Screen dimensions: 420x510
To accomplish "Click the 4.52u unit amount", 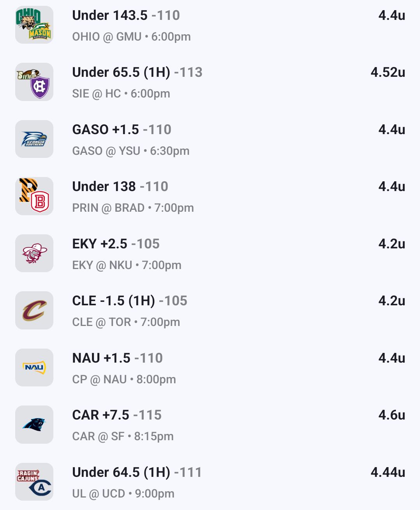I will coord(388,73).
